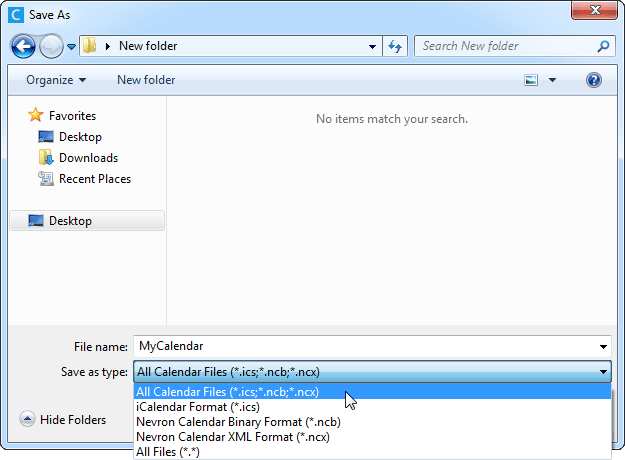
Task: Click the change view icon
Action: click(x=532, y=80)
